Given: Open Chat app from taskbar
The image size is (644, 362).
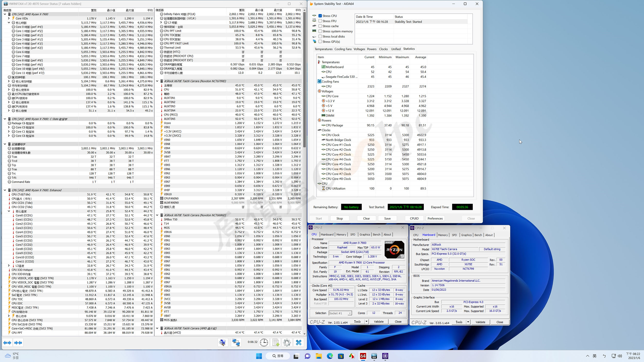Looking at the screenshot, I should click(307, 356).
